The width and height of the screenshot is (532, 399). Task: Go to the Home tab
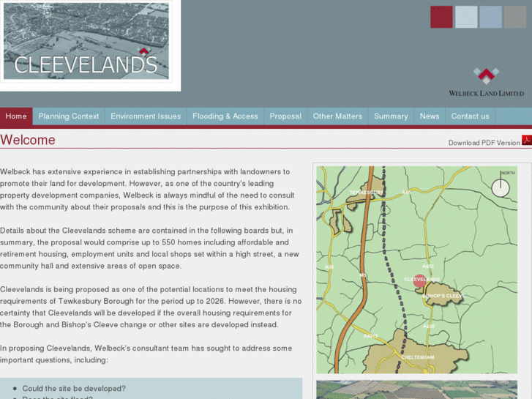pos(16,116)
